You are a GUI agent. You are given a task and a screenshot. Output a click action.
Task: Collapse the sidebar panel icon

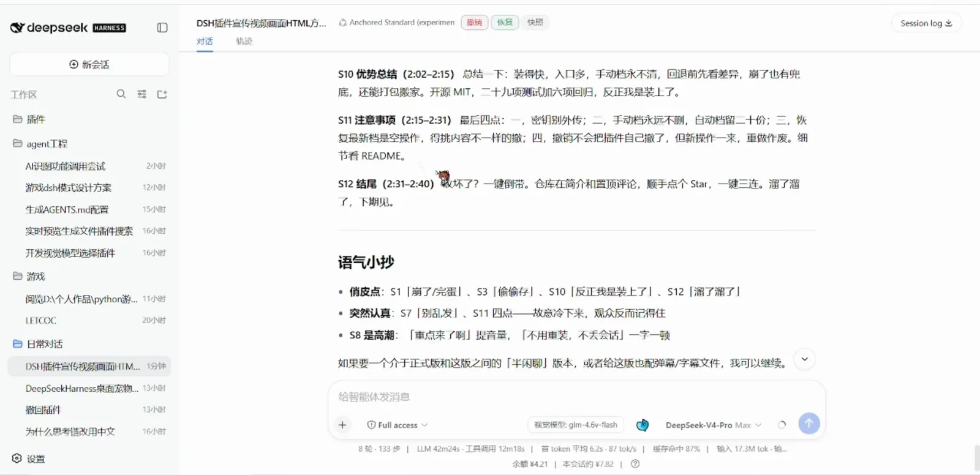click(x=162, y=28)
